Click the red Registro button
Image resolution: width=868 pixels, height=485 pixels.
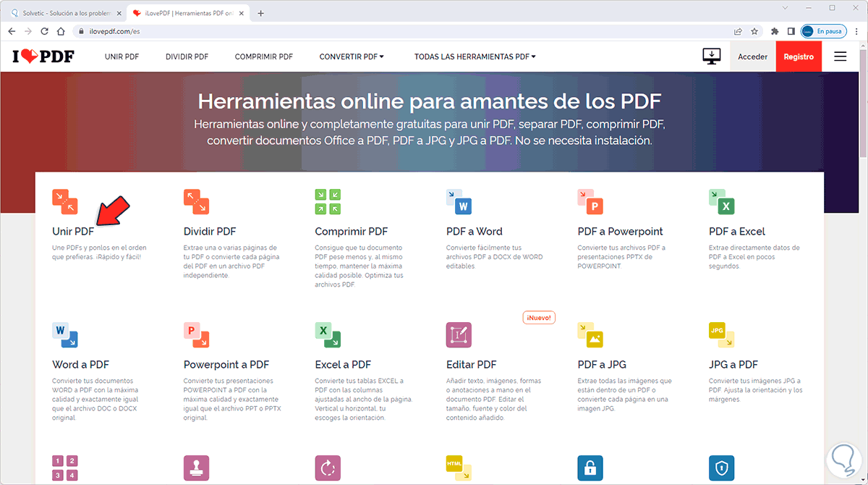799,56
